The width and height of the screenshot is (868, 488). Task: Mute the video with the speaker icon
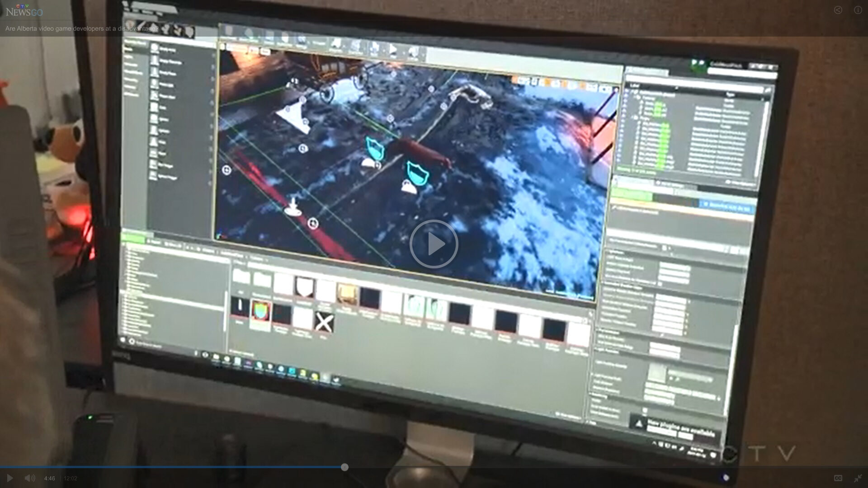[x=30, y=478]
